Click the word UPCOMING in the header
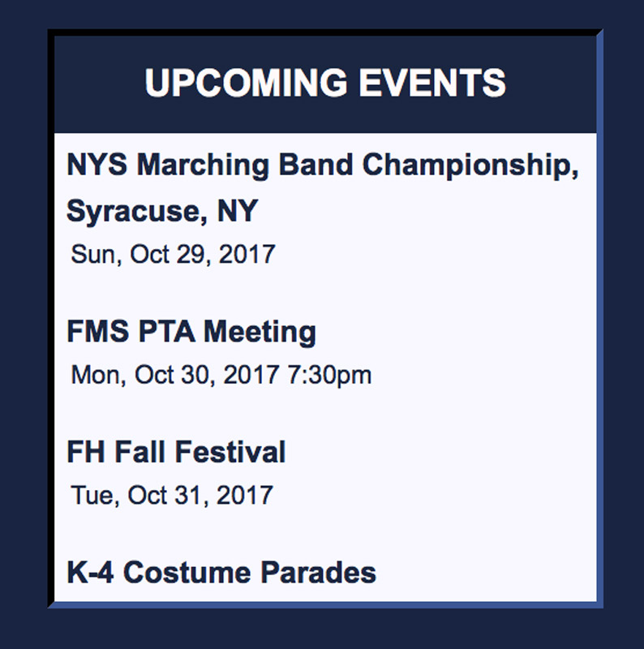 point(246,83)
